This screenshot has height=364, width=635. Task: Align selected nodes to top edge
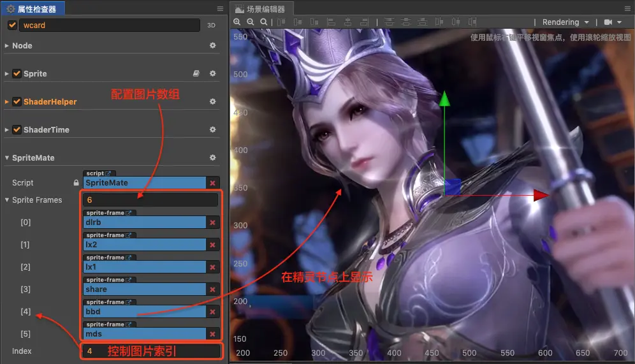coord(281,22)
